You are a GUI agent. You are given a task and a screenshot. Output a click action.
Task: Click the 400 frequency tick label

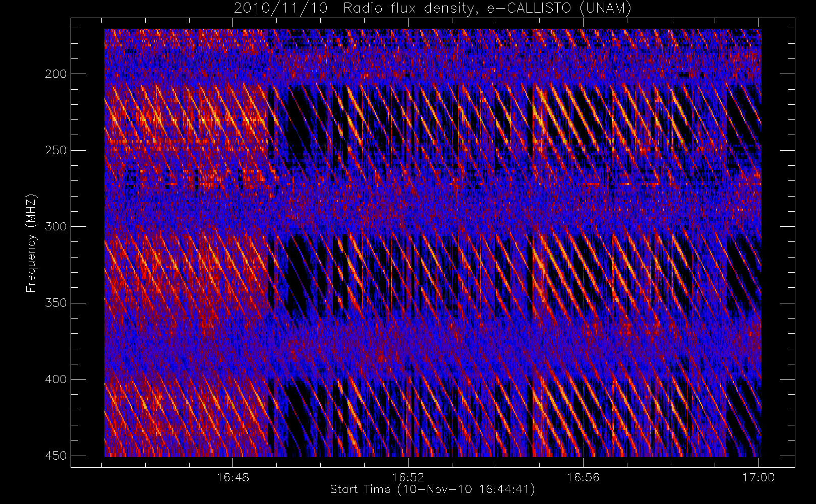tap(55, 379)
